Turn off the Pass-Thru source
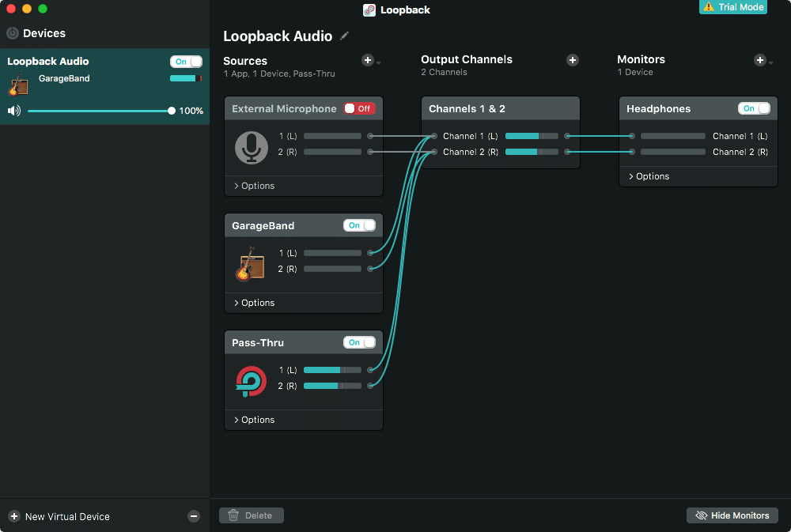791x532 pixels. [359, 342]
